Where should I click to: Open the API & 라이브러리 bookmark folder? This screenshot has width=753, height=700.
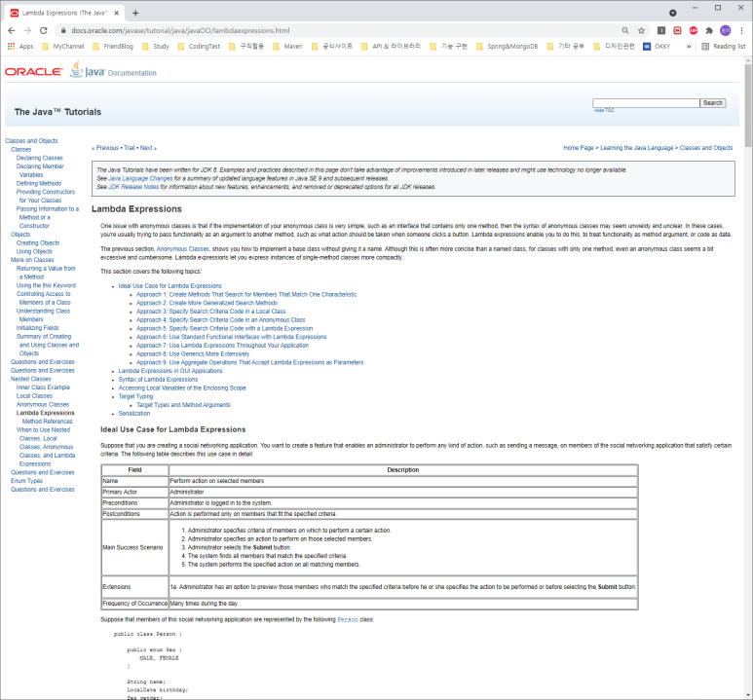391,46
